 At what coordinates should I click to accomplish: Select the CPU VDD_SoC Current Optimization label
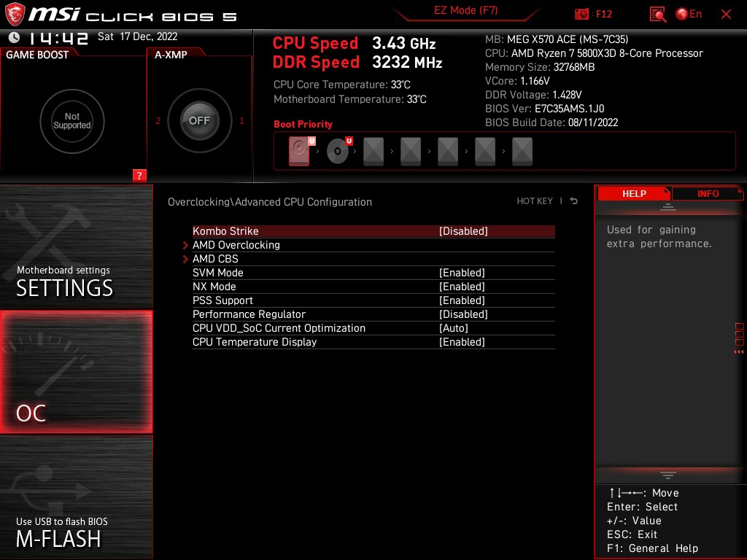[279, 328]
